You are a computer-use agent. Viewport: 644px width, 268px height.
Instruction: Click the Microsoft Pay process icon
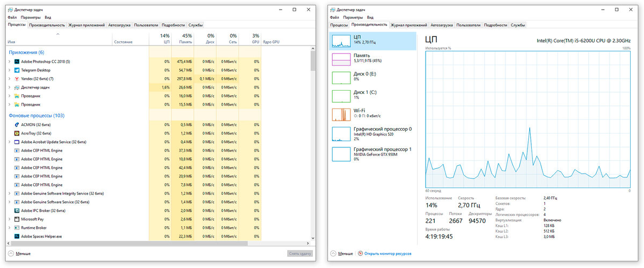point(17,219)
